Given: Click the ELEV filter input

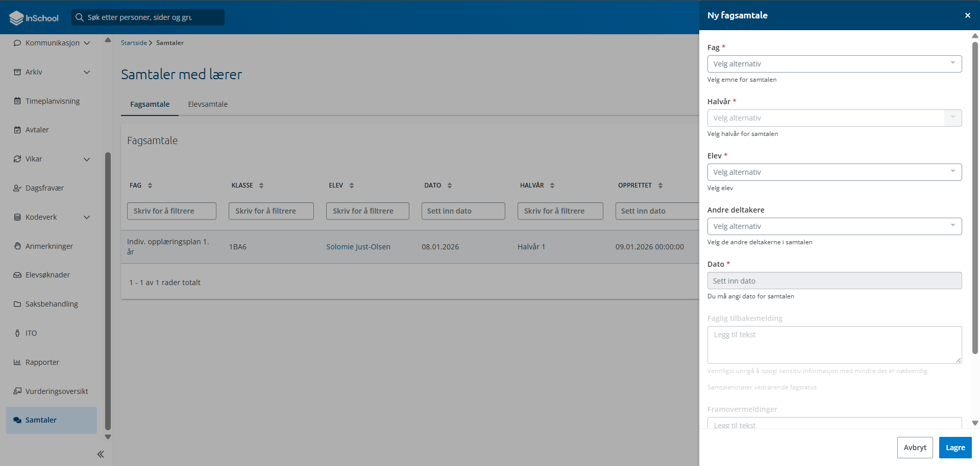Looking at the screenshot, I should [367, 211].
